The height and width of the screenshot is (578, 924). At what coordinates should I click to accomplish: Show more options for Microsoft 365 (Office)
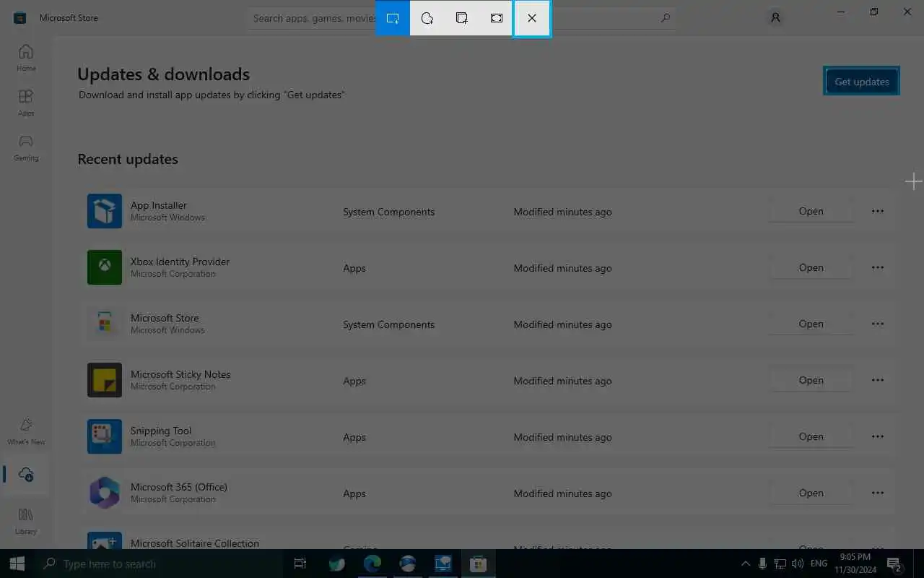click(878, 493)
